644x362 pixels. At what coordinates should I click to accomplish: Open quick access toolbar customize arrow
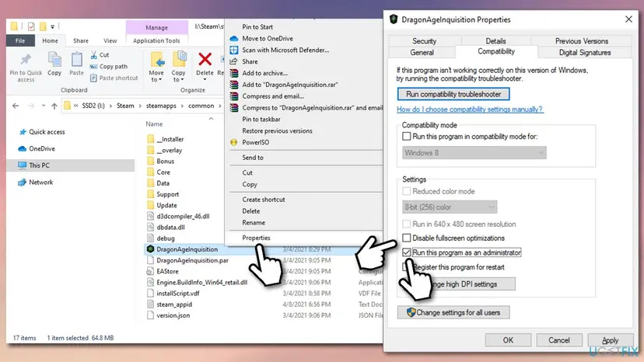tap(52, 26)
